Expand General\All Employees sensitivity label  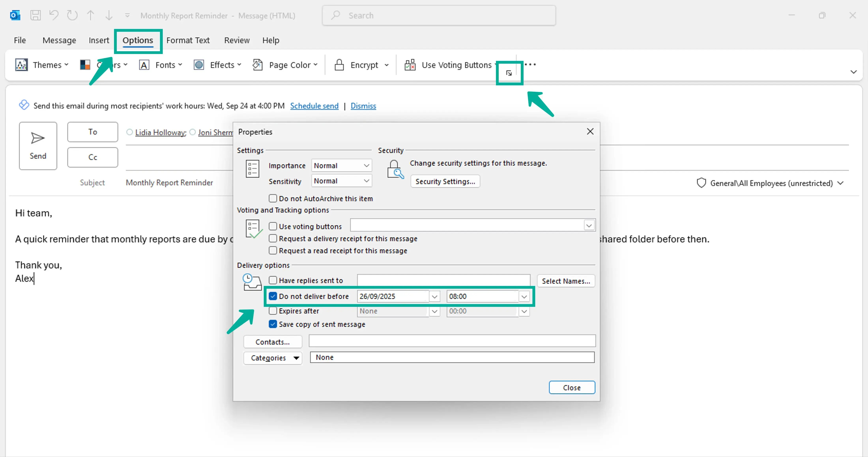coord(840,183)
